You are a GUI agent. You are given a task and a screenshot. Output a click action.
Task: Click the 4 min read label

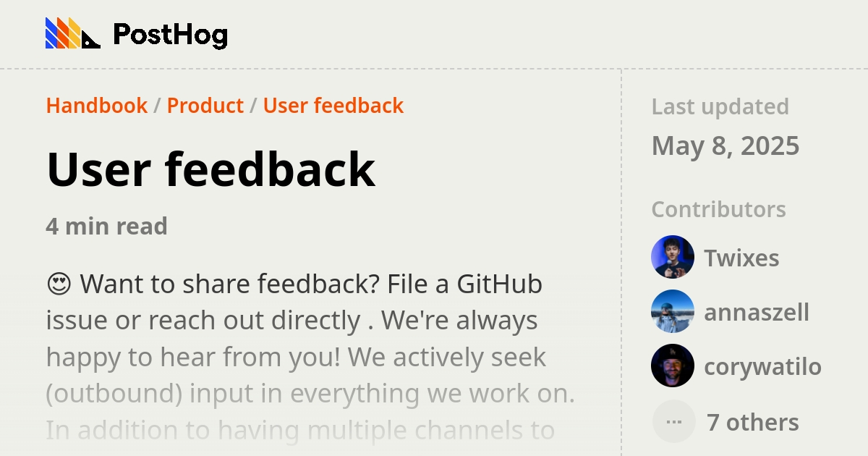pyautogui.click(x=106, y=226)
